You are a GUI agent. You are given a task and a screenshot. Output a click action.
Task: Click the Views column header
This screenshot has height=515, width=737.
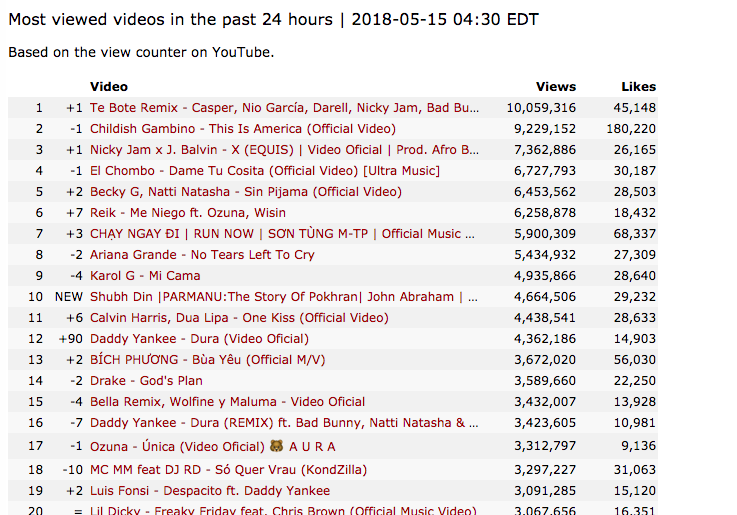556,87
